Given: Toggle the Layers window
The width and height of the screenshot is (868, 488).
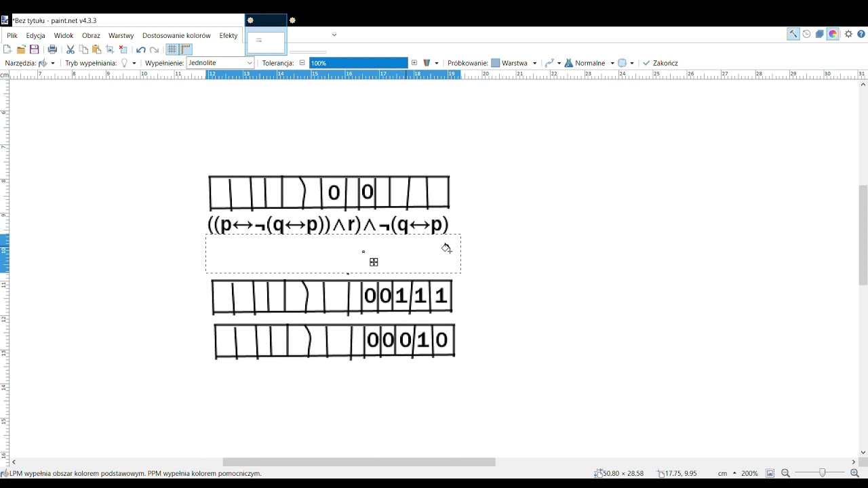Looking at the screenshot, I should click(x=819, y=34).
